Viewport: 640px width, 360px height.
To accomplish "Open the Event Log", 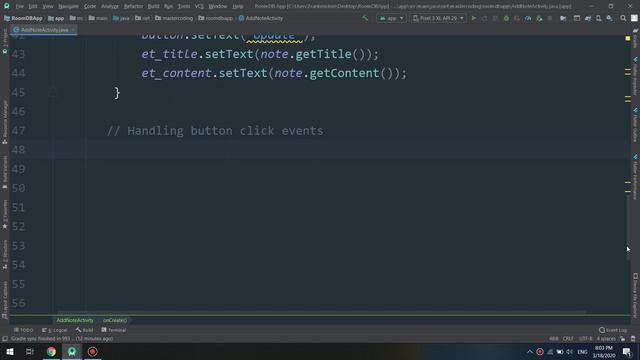I will pos(613,330).
